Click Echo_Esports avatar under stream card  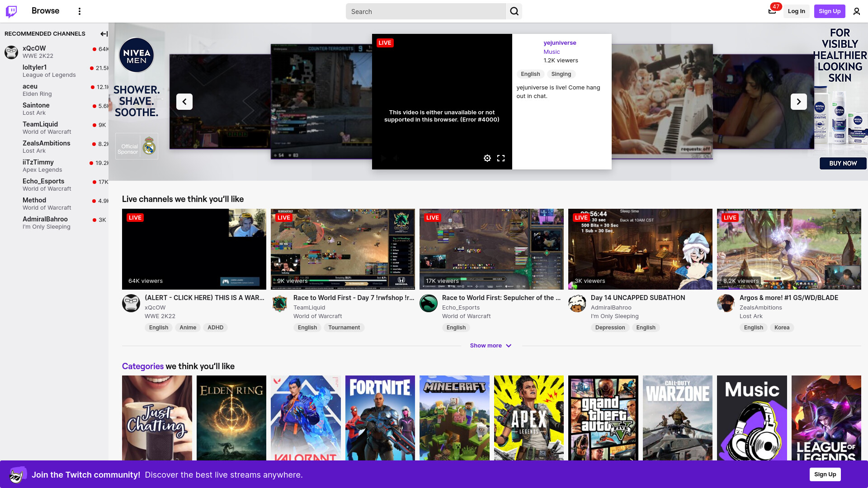click(x=429, y=303)
